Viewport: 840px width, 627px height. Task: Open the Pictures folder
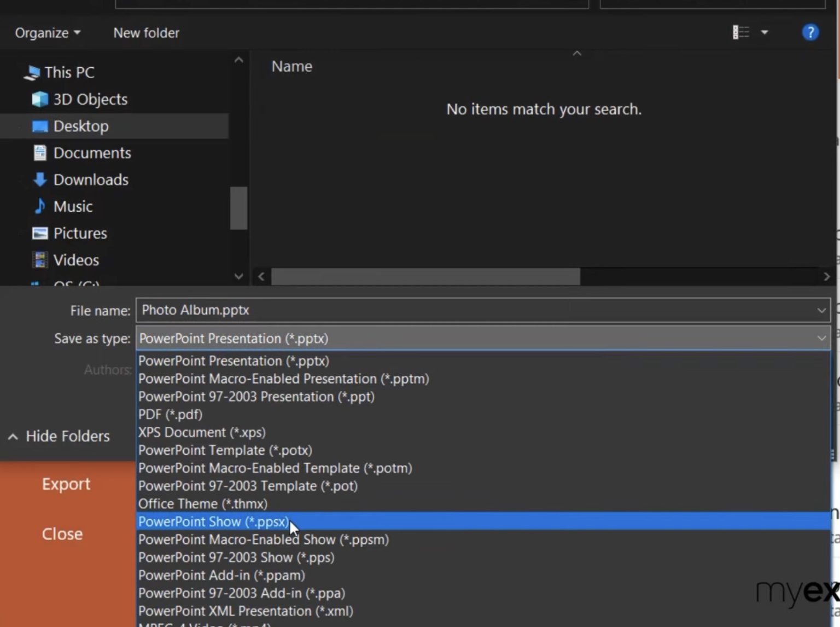click(x=80, y=233)
